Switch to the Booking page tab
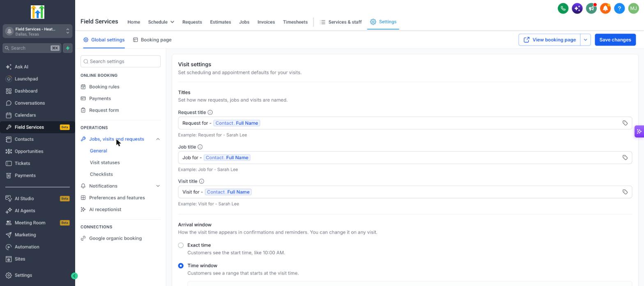The image size is (644, 286). pyautogui.click(x=152, y=40)
